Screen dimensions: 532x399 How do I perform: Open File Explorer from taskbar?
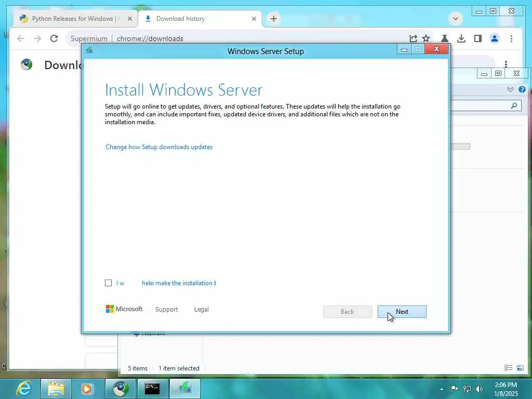[56, 389]
